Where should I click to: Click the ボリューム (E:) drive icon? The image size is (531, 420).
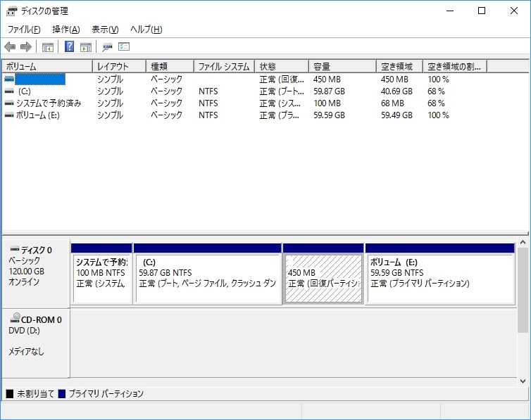click(x=9, y=115)
